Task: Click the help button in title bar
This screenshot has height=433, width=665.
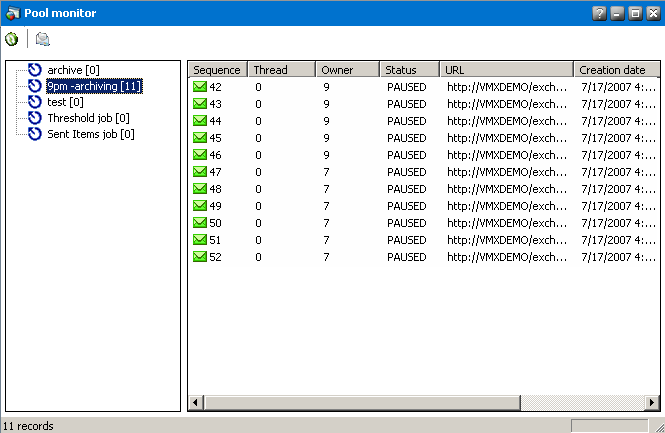Action: (599, 14)
